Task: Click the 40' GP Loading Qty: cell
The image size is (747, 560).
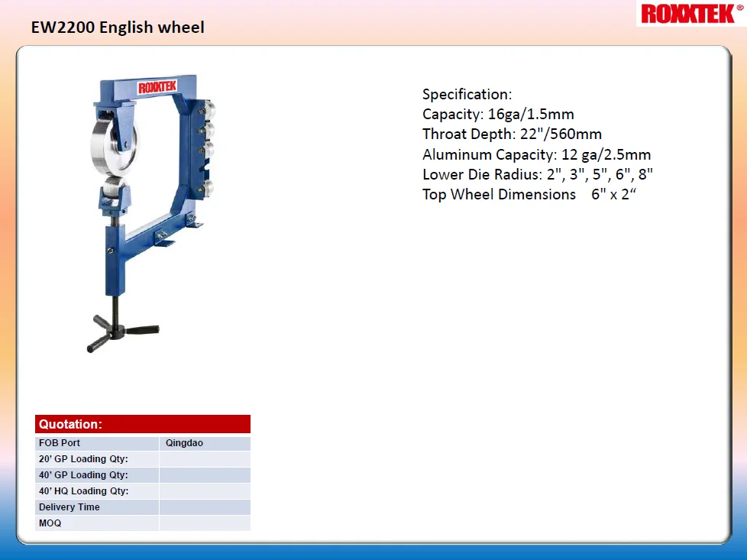Action: point(97,475)
